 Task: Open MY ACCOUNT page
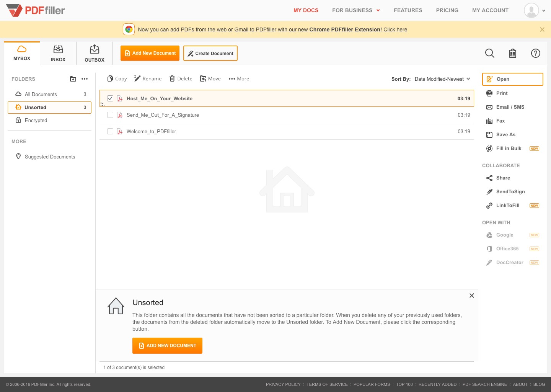point(490,10)
